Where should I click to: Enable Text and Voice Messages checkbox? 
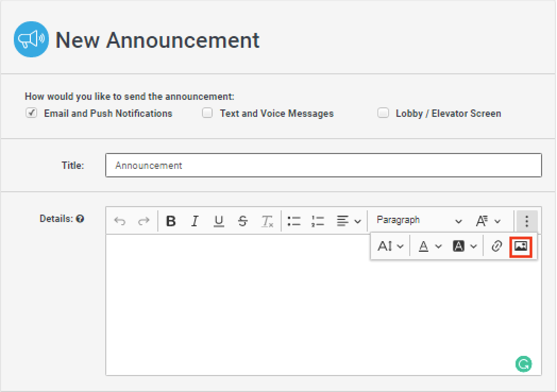click(x=207, y=113)
